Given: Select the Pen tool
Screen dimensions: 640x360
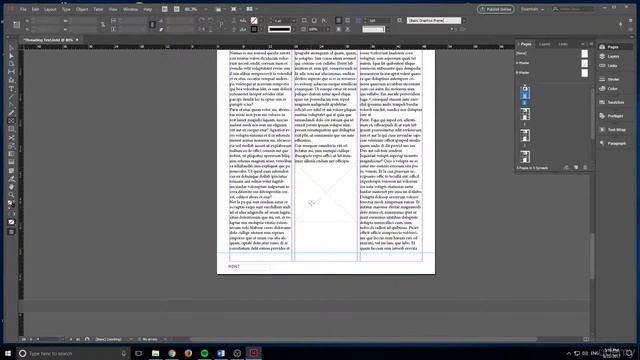Looking at the screenshot, I should pos(11,105).
